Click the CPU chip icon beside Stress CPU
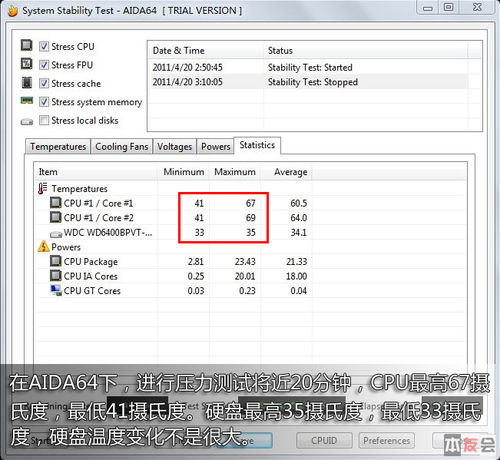 (27, 45)
